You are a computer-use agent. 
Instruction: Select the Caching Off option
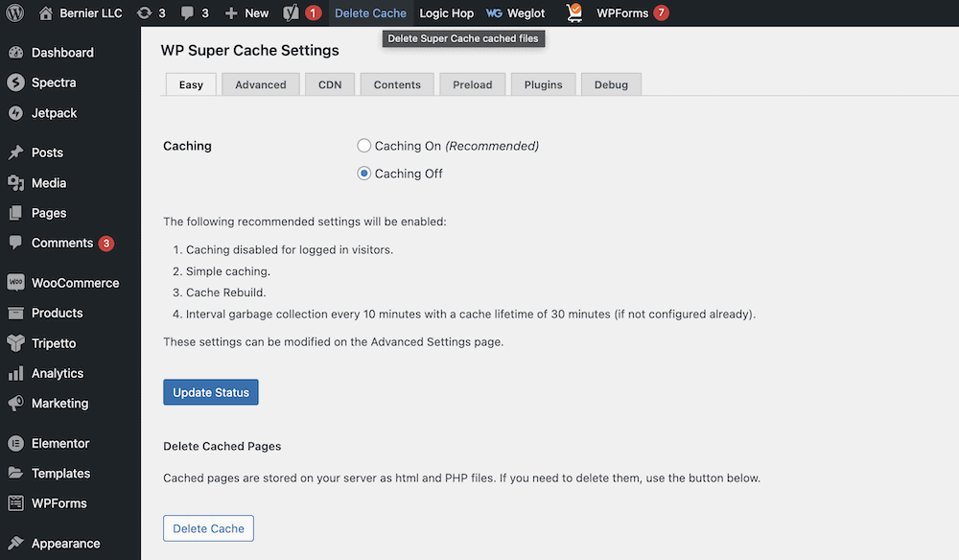coord(363,173)
